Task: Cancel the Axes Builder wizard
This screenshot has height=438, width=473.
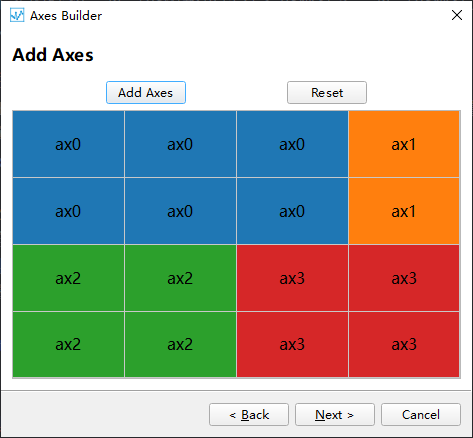Action: [x=421, y=415]
